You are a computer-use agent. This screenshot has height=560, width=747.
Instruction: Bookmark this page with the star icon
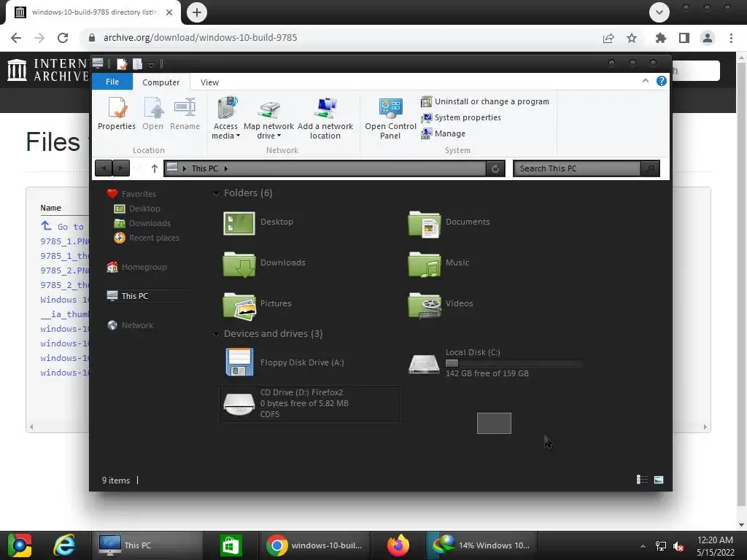(632, 38)
